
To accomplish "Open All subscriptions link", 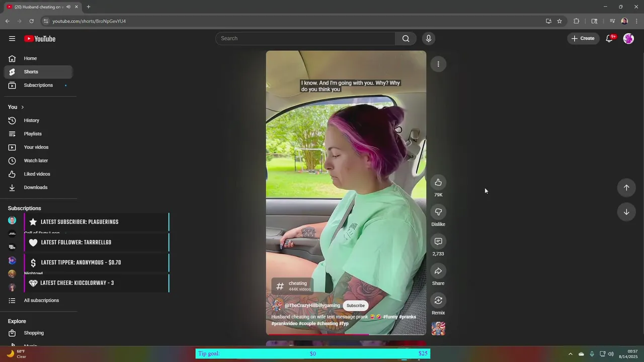I will (38, 301).
